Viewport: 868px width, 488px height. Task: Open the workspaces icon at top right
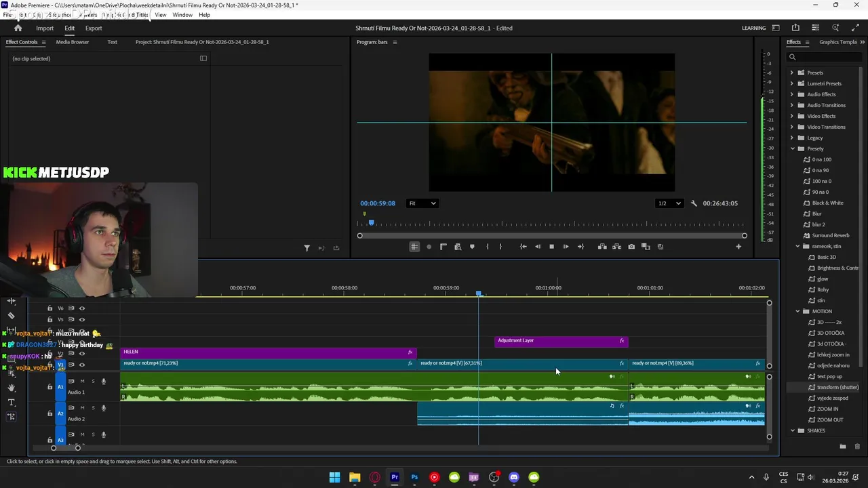click(776, 28)
